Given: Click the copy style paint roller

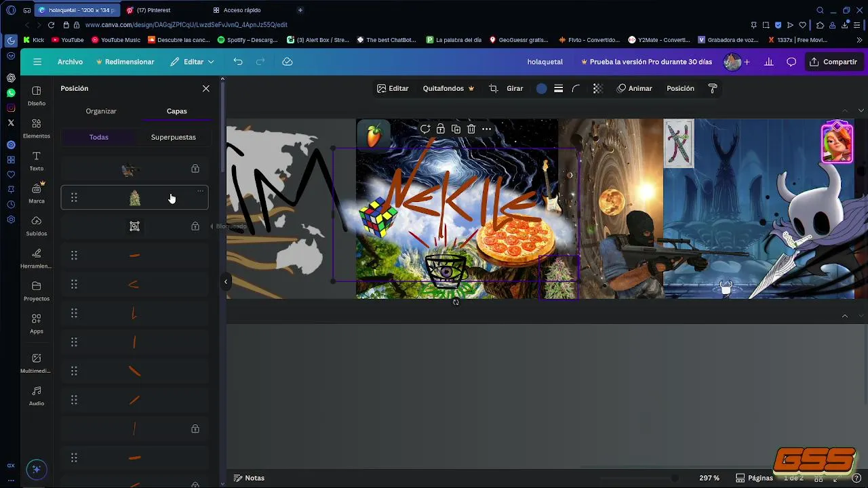Looking at the screenshot, I should pyautogui.click(x=713, y=88).
